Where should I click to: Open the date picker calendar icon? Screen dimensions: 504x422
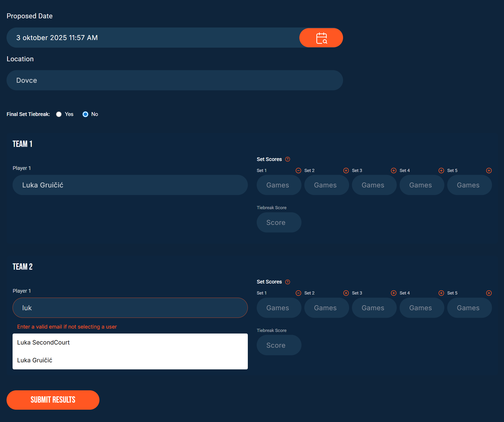[321, 37]
